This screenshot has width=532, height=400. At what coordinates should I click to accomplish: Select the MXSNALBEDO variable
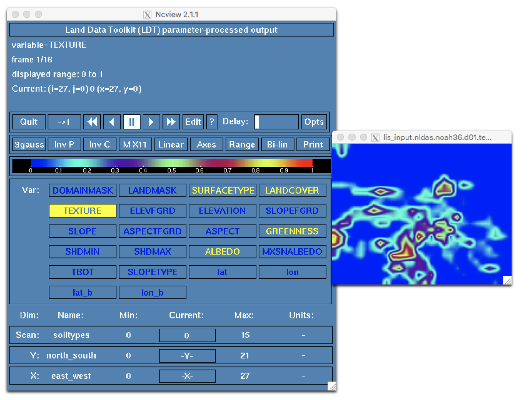pyautogui.click(x=292, y=252)
